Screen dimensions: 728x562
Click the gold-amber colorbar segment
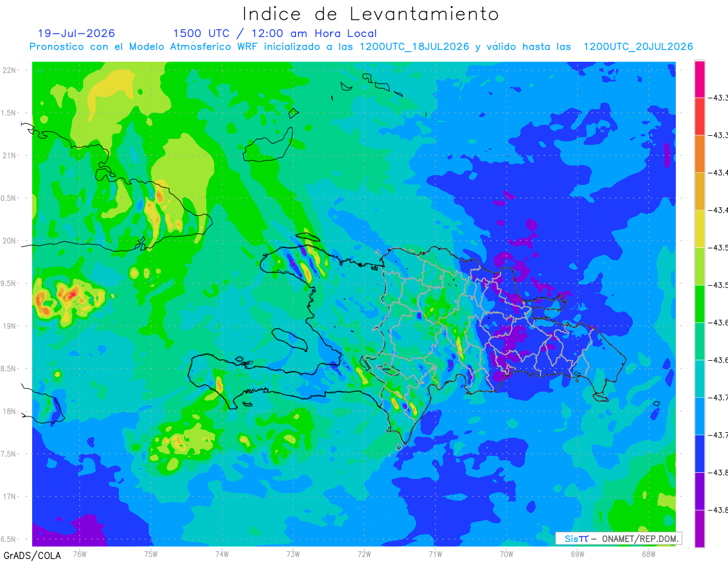(x=699, y=191)
